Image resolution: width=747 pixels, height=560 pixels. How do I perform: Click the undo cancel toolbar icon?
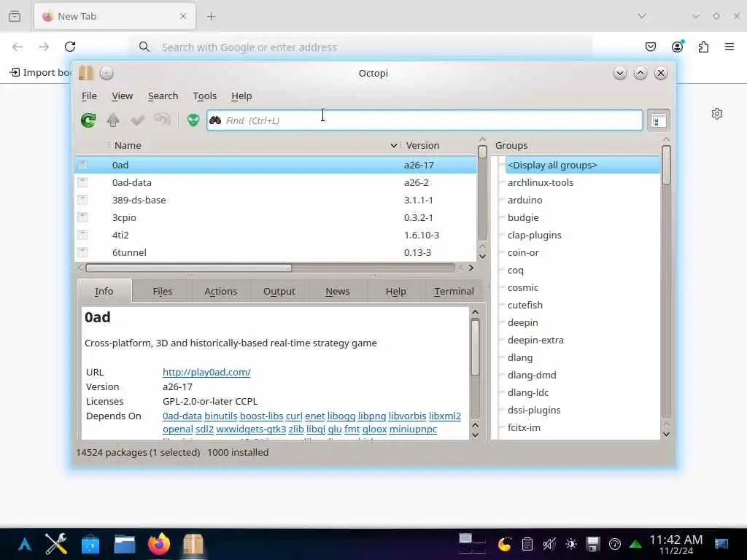[162, 119]
